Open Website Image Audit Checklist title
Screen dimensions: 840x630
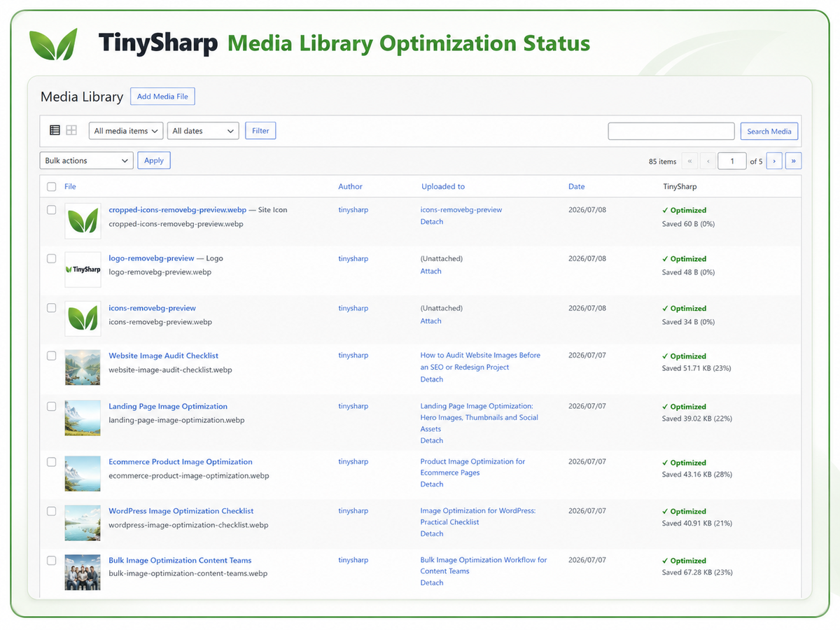163,356
